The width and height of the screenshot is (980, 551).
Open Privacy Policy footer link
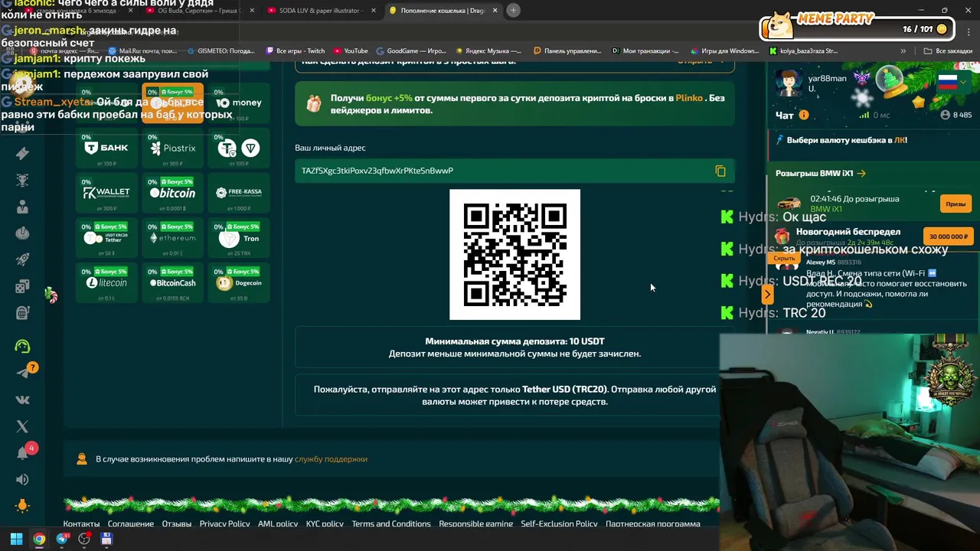click(224, 524)
